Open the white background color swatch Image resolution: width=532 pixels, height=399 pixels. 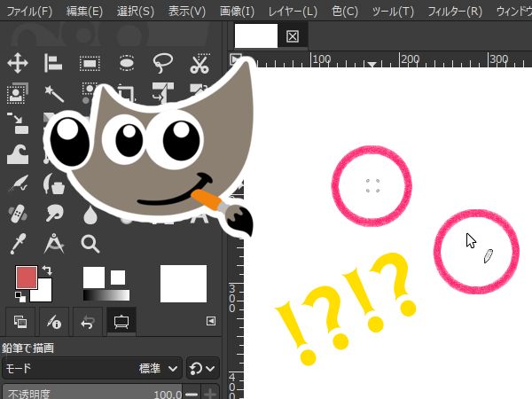[44, 294]
